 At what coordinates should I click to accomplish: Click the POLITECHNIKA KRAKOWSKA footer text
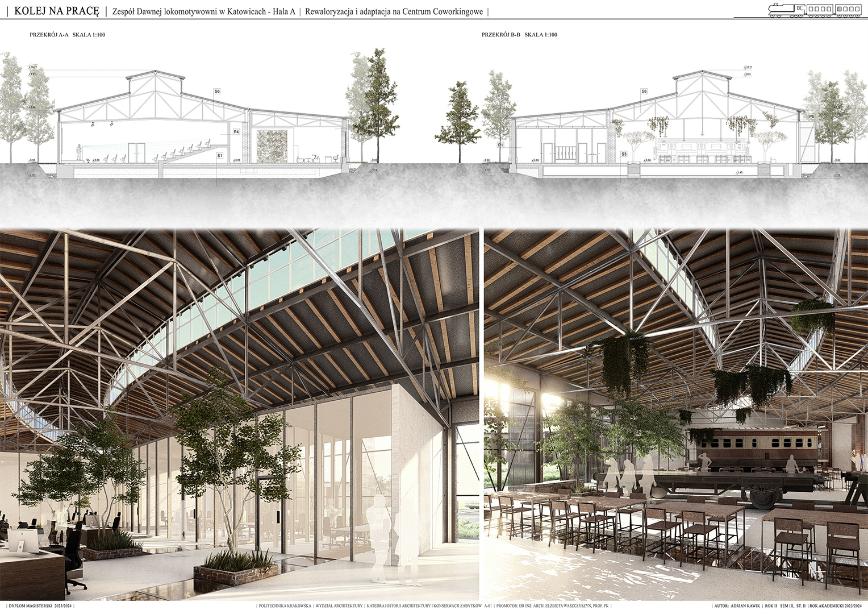coord(285,606)
